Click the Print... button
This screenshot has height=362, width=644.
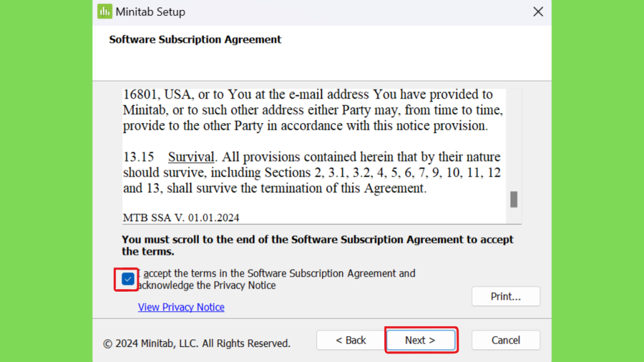(506, 297)
